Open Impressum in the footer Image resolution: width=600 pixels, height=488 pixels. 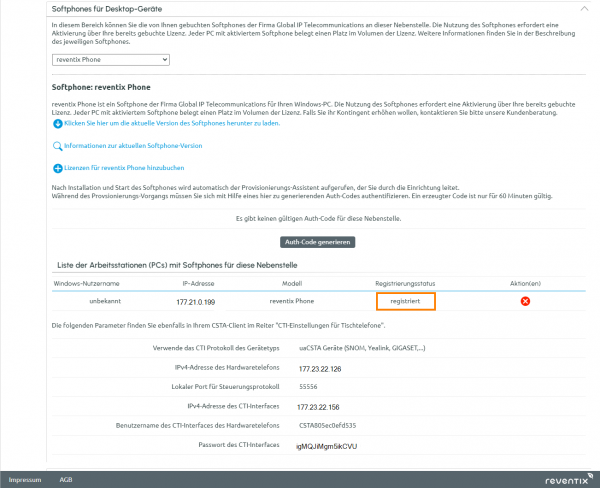click(25, 479)
